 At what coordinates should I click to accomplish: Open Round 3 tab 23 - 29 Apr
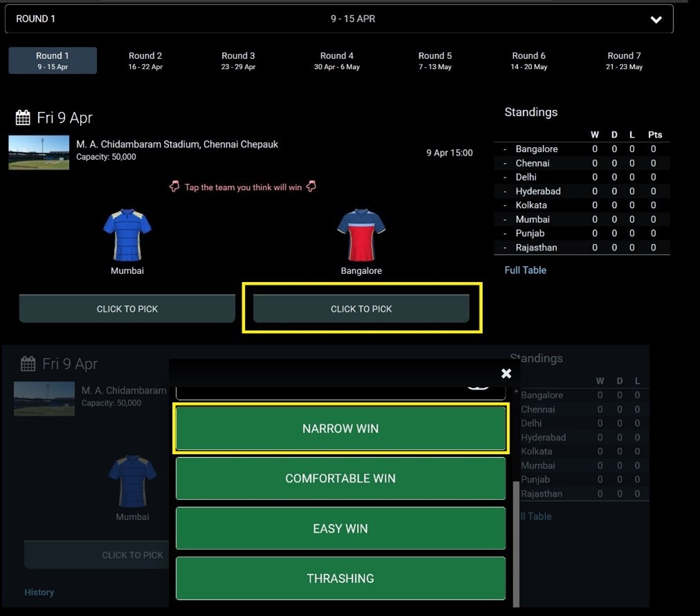pyautogui.click(x=238, y=61)
